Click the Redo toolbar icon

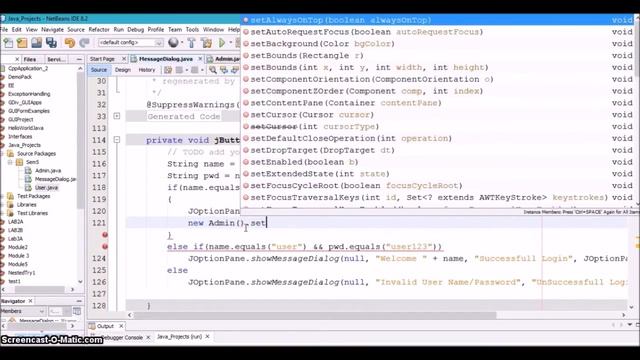coord(84,42)
